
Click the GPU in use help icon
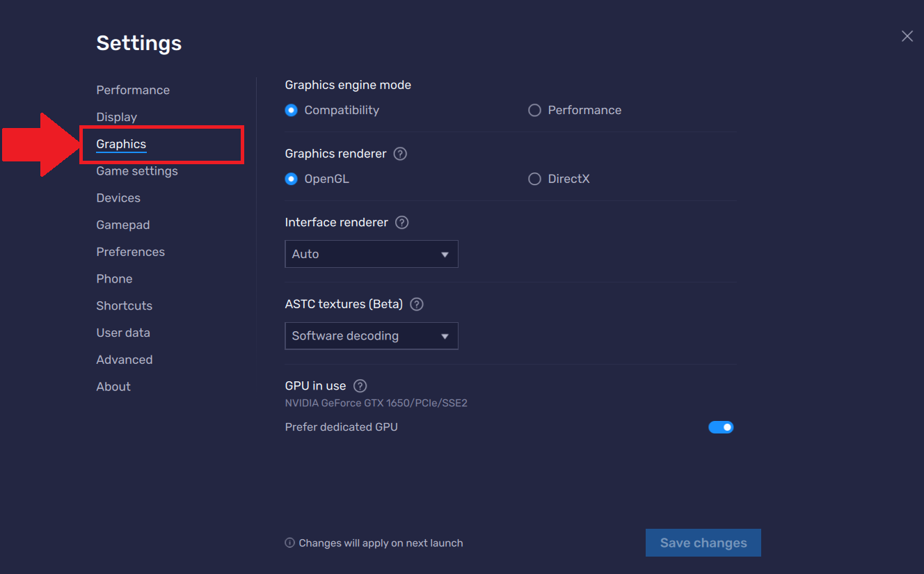pyautogui.click(x=360, y=385)
